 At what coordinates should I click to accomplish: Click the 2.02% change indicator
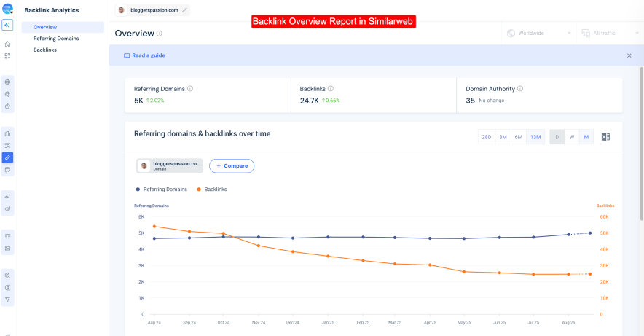(x=155, y=101)
